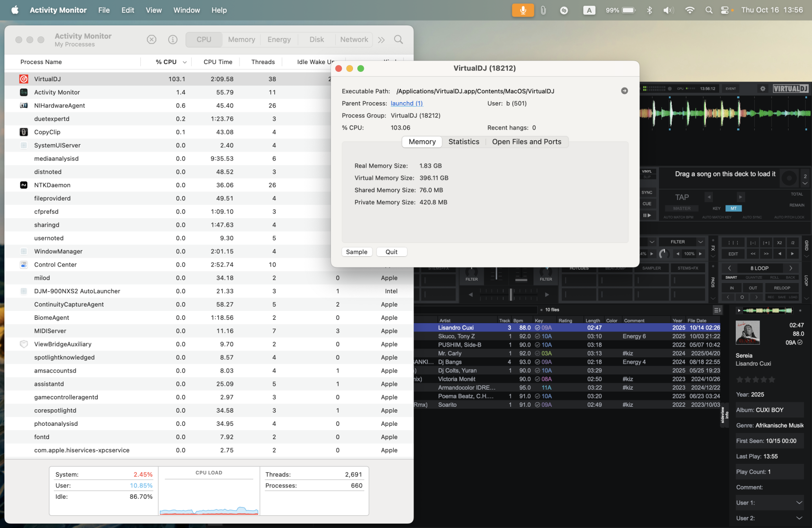Open the Memory tab in Activity Monitor
The width and height of the screenshot is (812, 528).
(x=241, y=40)
